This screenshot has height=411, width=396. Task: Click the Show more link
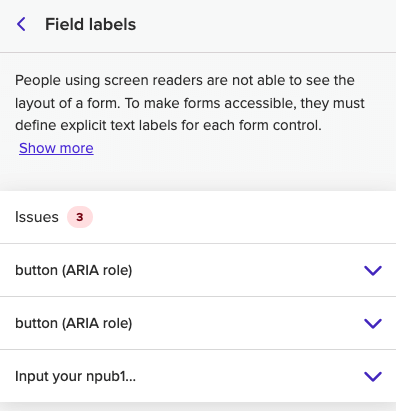(56, 148)
